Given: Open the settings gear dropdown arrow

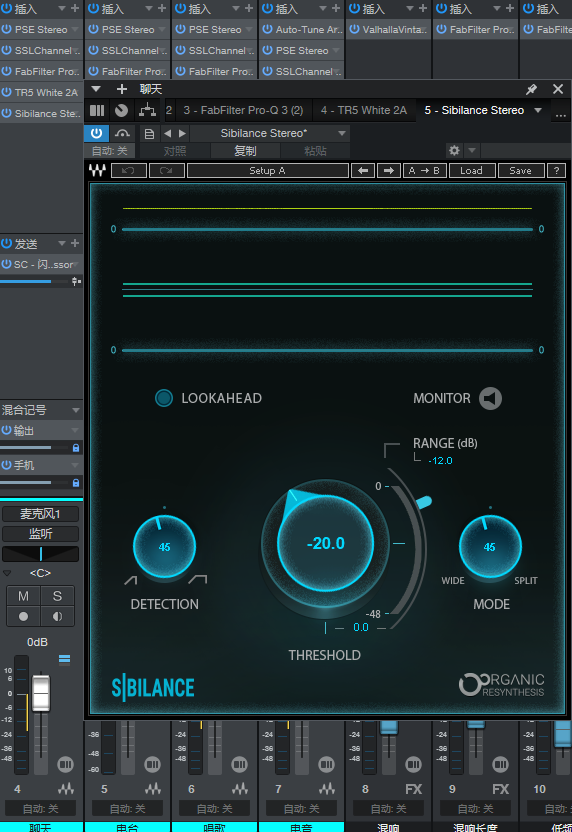Looking at the screenshot, I should point(472,151).
